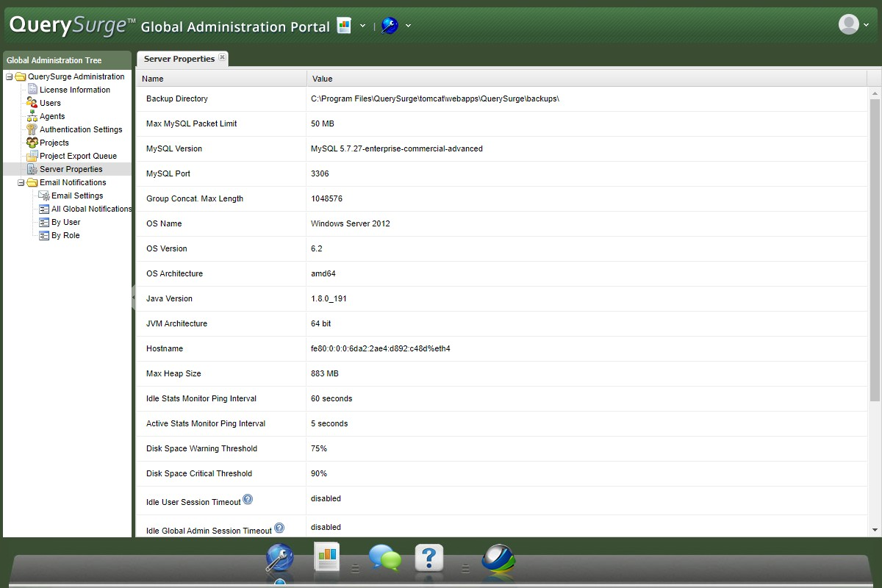Image resolution: width=882 pixels, height=588 pixels.
Task: Collapse the QuerySurge Administration tree node
Action: (10, 76)
